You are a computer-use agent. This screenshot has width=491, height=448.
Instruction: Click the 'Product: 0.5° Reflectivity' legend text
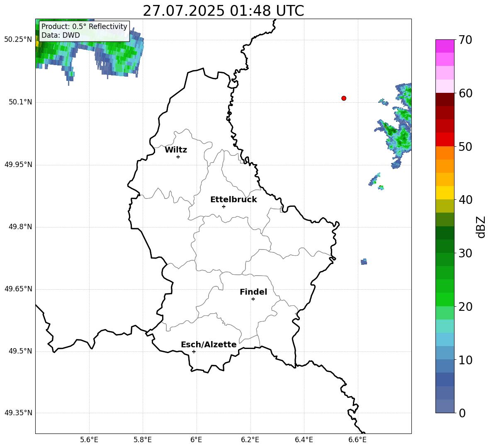(x=84, y=26)
